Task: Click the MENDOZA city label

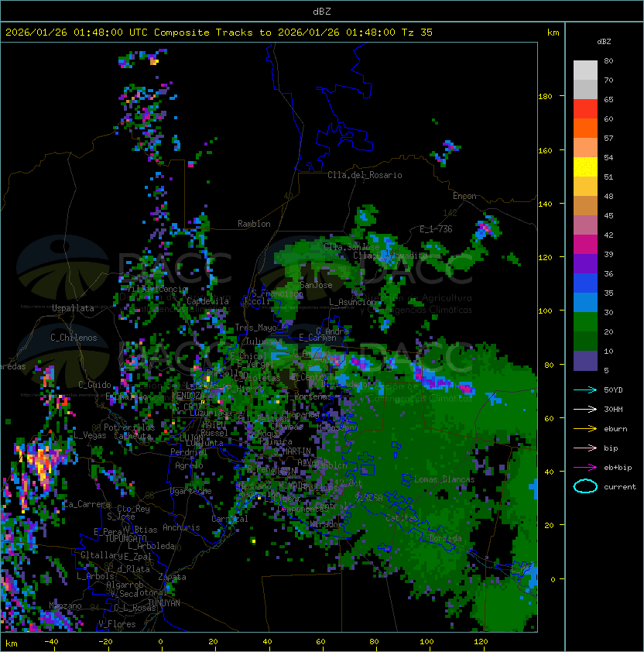Action: [x=188, y=395]
